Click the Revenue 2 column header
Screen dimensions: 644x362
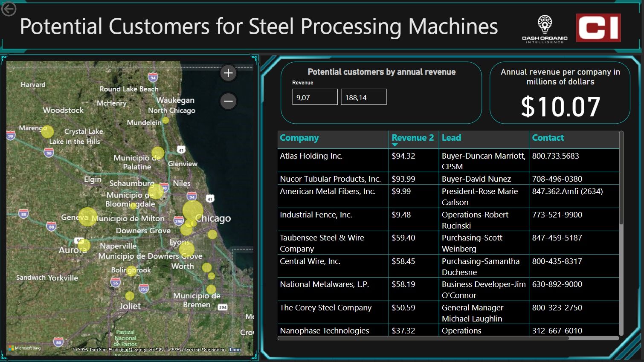[x=412, y=137]
